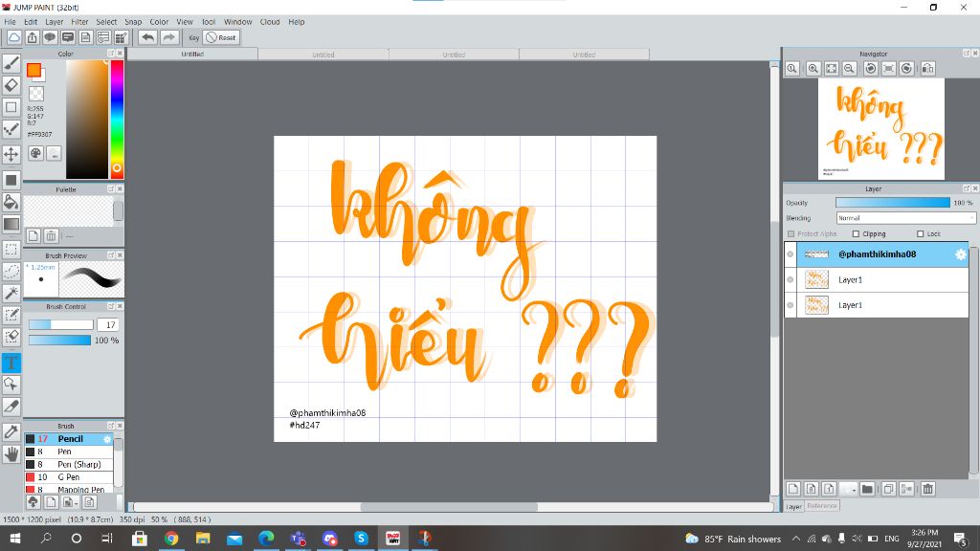The width and height of the screenshot is (980, 551).
Task: Click the Redo arrow in the toolbar
Action: (x=168, y=37)
